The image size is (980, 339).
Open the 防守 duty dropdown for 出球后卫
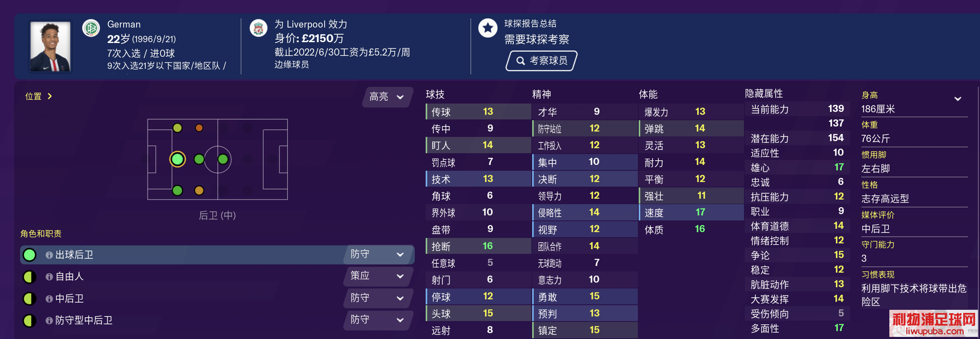378,254
